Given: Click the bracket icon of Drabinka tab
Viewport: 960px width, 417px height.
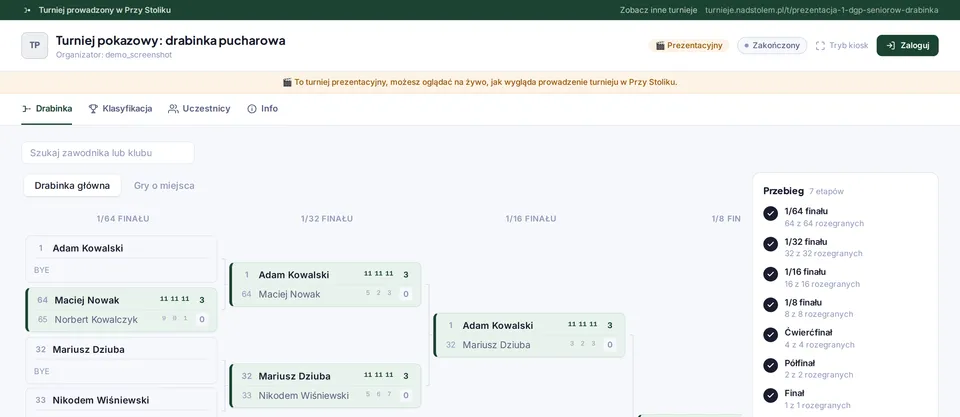Looking at the screenshot, I should pyautogui.click(x=26, y=108).
